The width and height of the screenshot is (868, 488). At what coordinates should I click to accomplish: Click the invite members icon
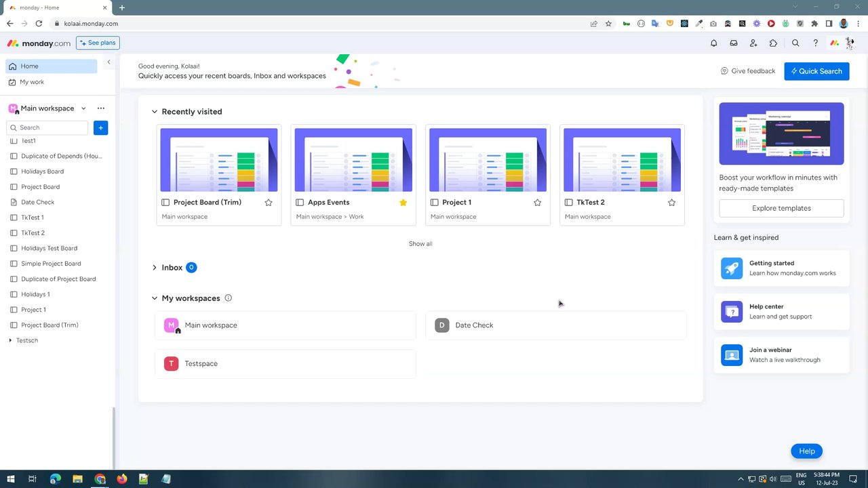tap(753, 43)
